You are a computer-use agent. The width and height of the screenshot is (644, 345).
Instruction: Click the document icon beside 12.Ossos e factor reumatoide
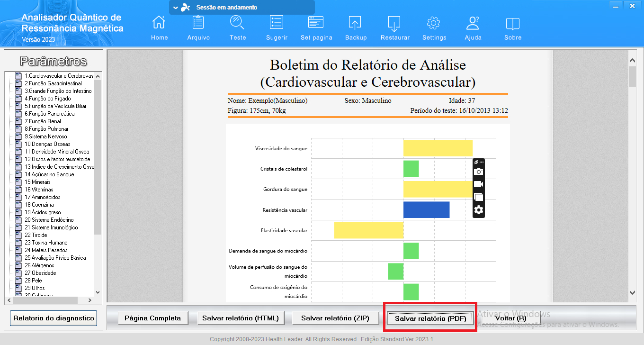point(19,159)
